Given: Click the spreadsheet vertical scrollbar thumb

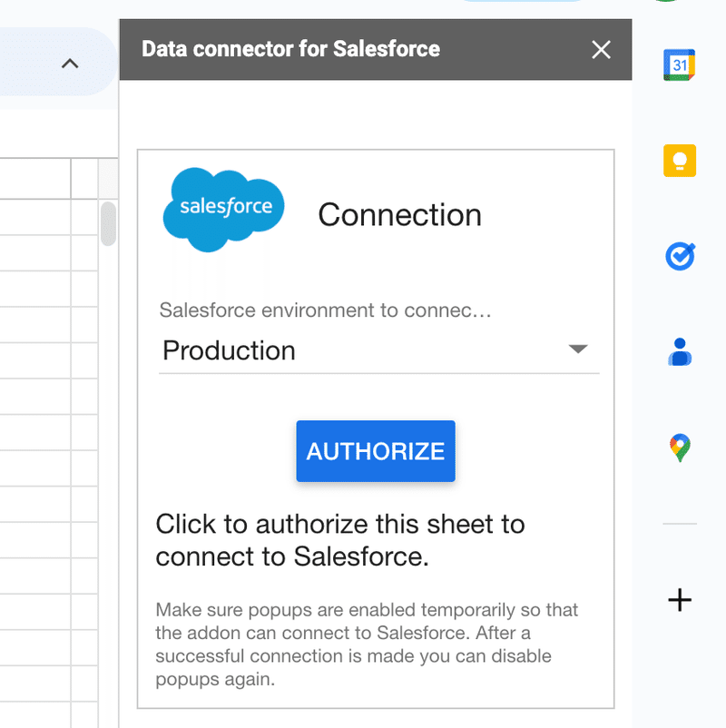Looking at the screenshot, I should tap(108, 223).
